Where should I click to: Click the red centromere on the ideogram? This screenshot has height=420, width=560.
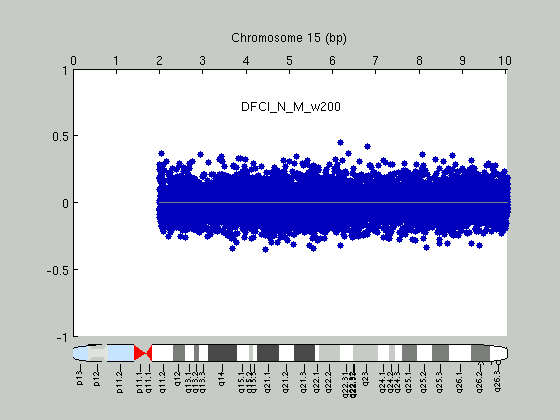(143, 353)
